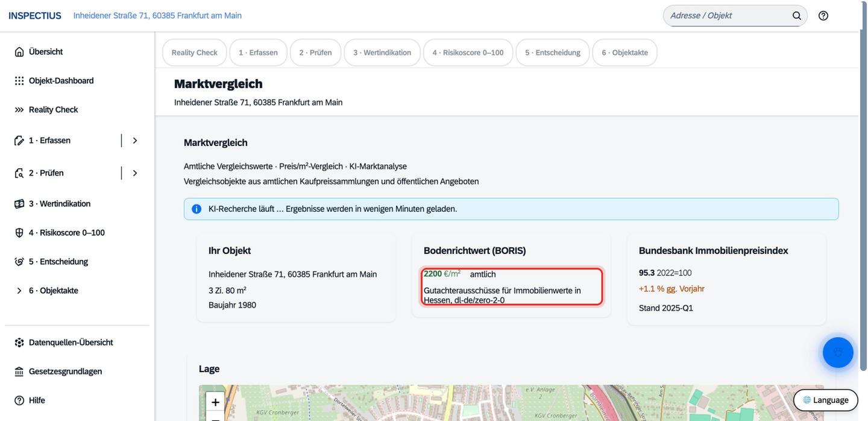Click the Stand 2025-Q1 text

666,308
